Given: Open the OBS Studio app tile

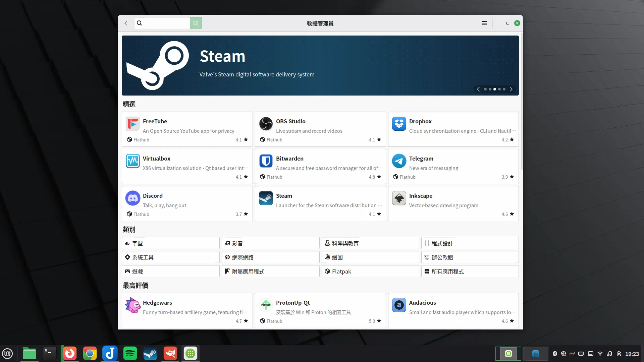Looking at the screenshot, I should (320, 129).
